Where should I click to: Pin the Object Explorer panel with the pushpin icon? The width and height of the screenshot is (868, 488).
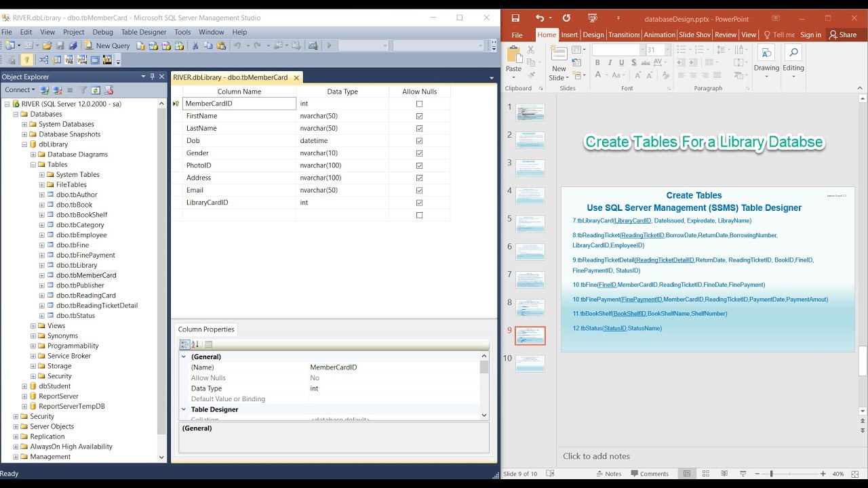pos(152,77)
